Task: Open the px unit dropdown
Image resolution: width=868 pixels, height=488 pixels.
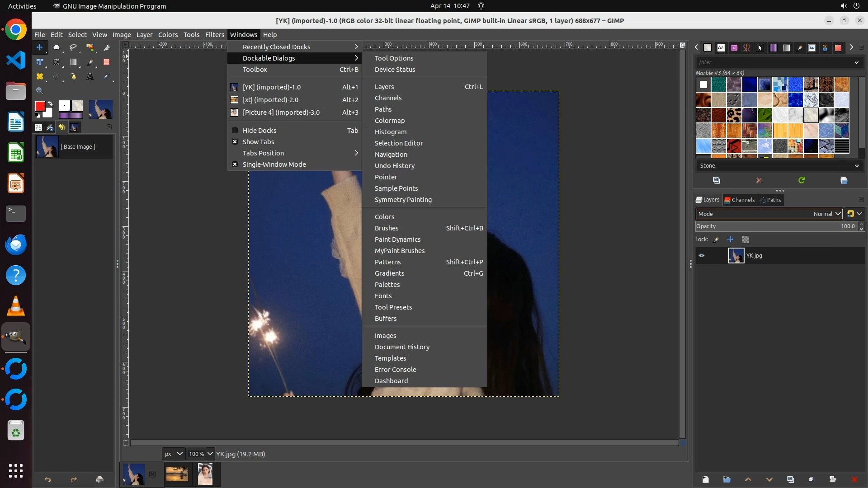Action: click(x=173, y=454)
